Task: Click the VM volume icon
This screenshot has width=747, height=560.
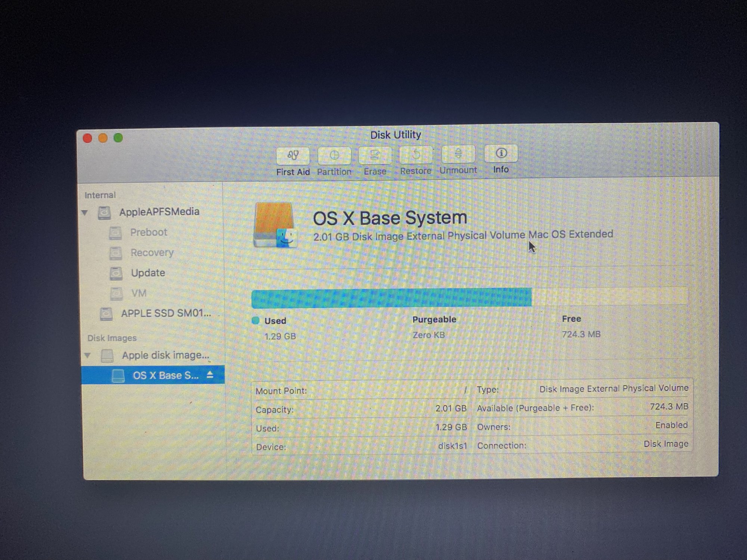Action: [116, 293]
